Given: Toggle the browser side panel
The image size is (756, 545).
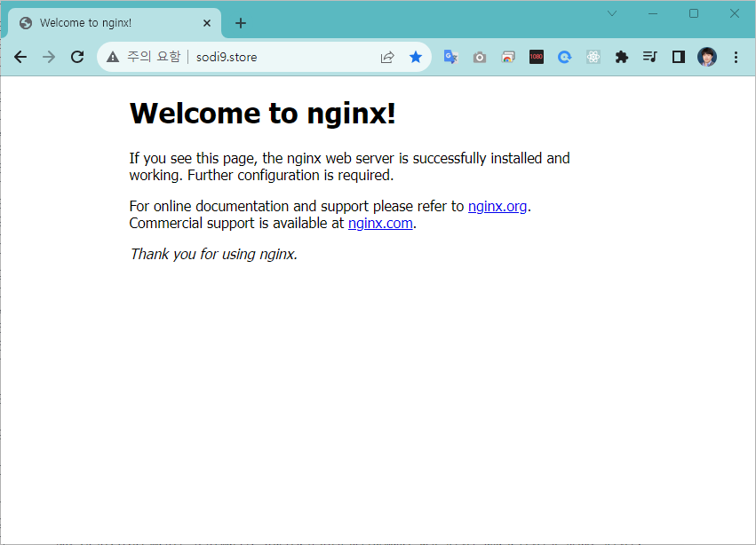Looking at the screenshot, I should click(678, 56).
